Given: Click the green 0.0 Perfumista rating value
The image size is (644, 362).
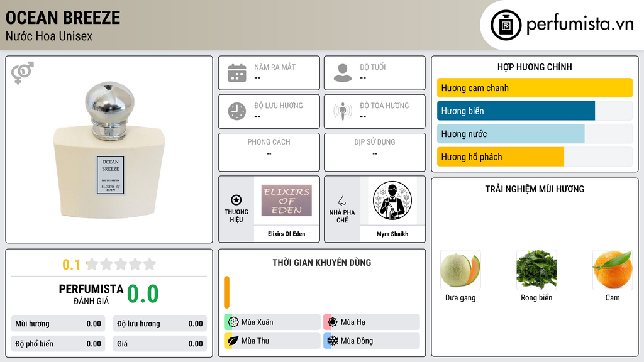Looking at the screenshot, I should tap(143, 293).
